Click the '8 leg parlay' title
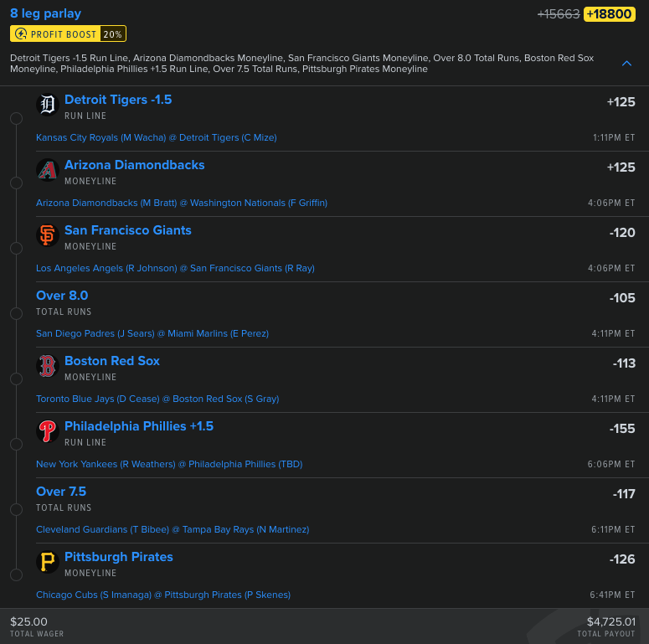 [x=45, y=13]
